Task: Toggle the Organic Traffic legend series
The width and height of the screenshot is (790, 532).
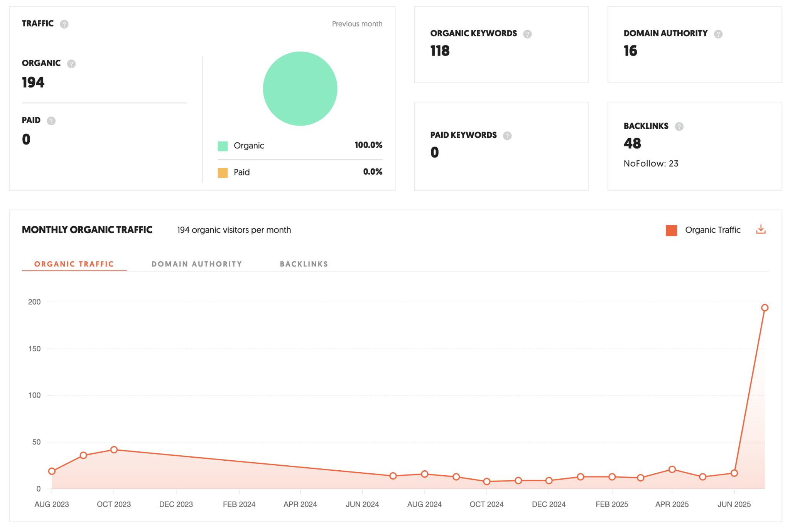Action: (671, 230)
